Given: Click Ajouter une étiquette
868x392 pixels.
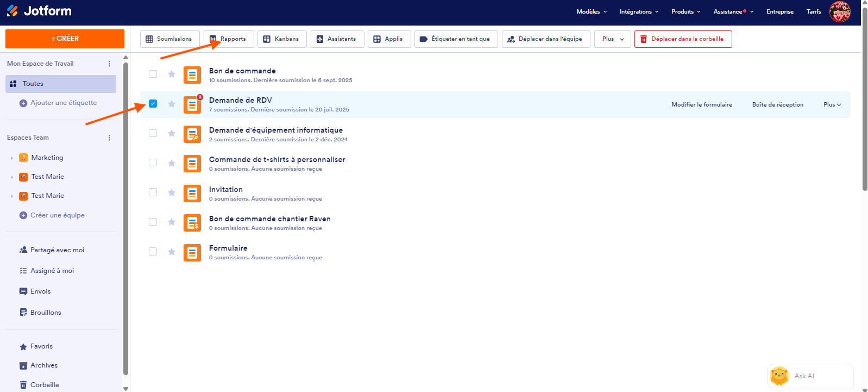Looking at the screenshot, I should pyautogui.click(x=58, y=103).
